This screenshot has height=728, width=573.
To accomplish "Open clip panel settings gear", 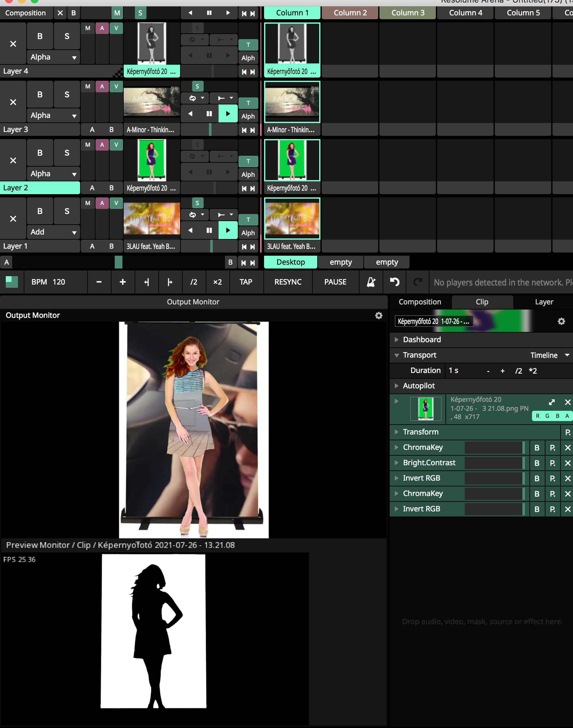I will [x=561, y=321].
